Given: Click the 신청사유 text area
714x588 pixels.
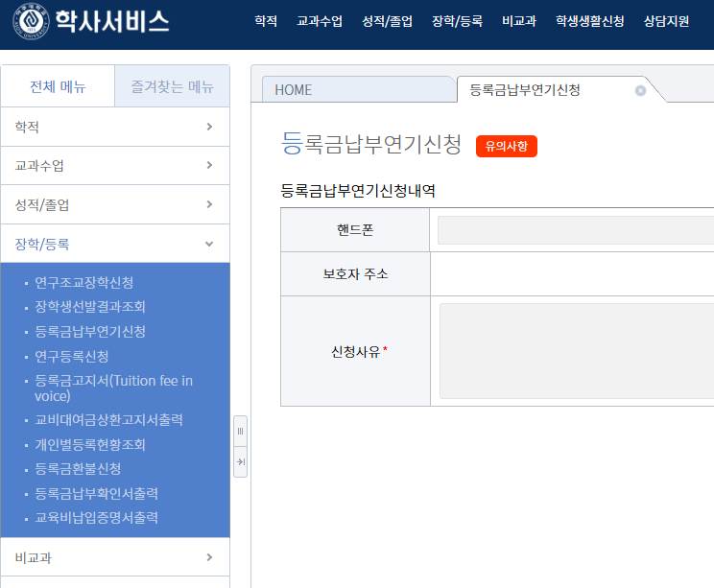Looking at the screenshot, I should pos(576,351).
